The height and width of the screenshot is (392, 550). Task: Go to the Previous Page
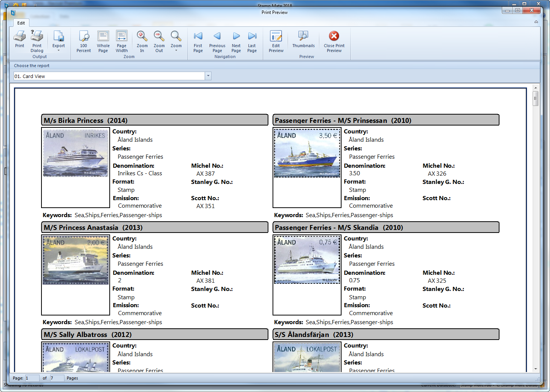pos(217,41)
